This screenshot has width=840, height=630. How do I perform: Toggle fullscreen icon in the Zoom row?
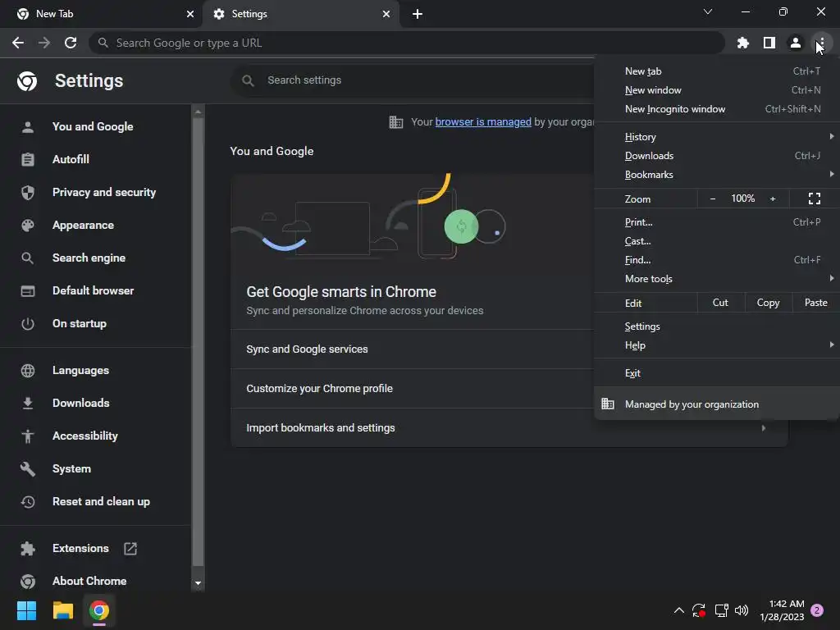pyautogui.click(x=815, y=199)
